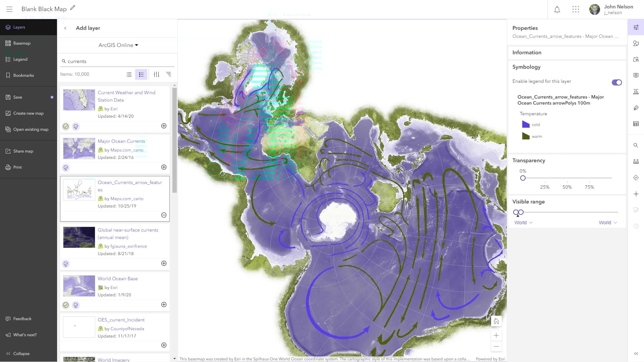Viewport: 644px width, 362px height.
Task: Expand the Information section
Action: [x=567, y=53]
